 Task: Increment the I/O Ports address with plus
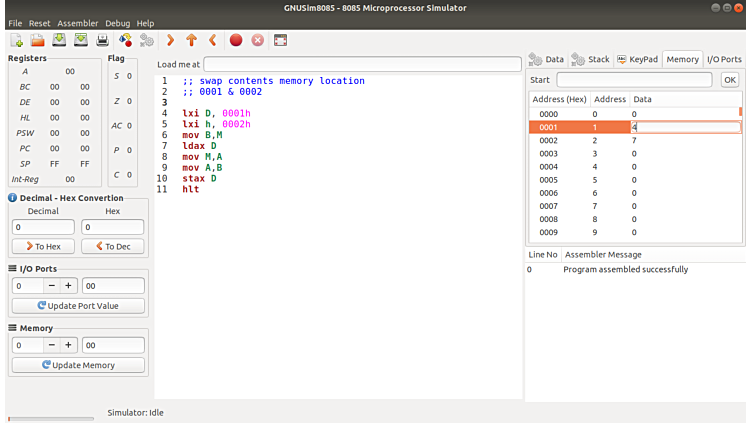[x=69, y=286]
